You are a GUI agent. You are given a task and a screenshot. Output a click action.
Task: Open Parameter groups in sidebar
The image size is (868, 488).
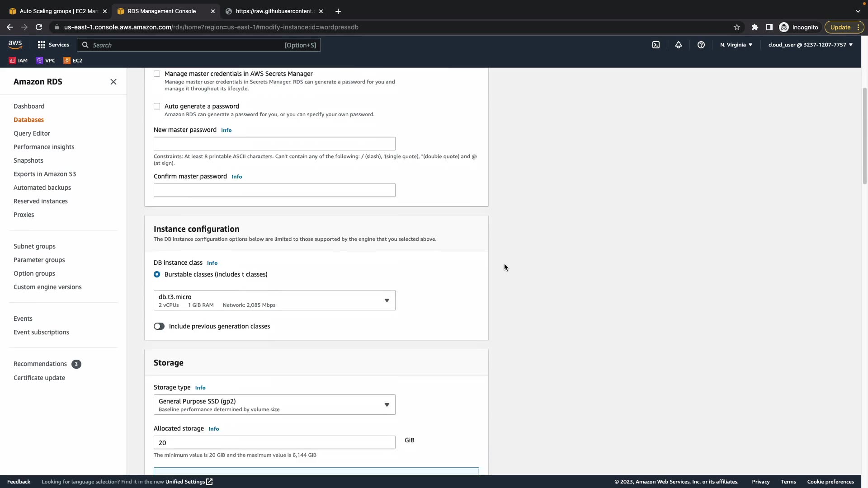[x=39, y=260]
